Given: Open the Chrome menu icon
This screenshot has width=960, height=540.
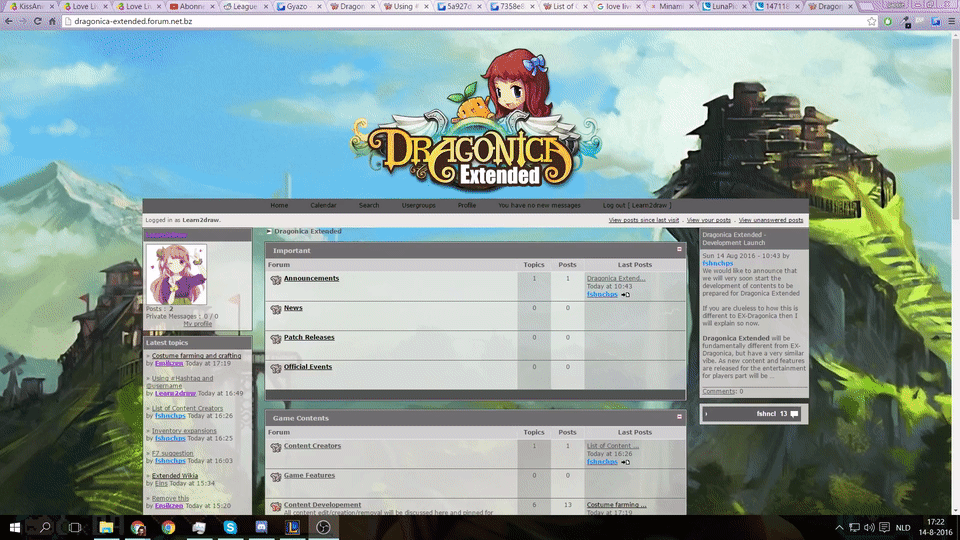Looking at the screenshot, I should tap(951, 21).
